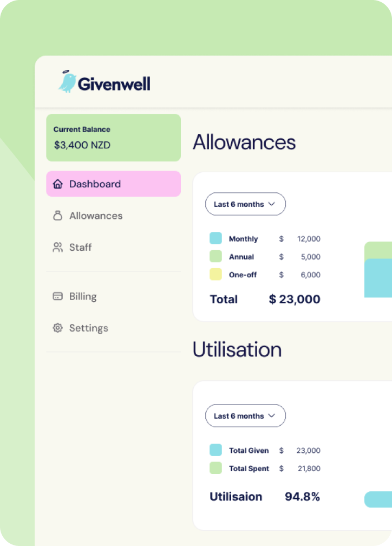The image size is (392, 546).
Task: Open Utilisation Last 6 months dropdown
Action: click(245, 416)
